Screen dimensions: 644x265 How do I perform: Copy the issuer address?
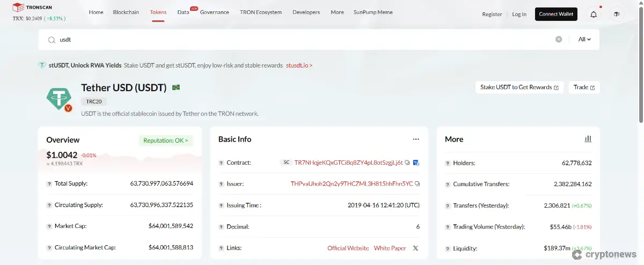[x=418, y=183]
